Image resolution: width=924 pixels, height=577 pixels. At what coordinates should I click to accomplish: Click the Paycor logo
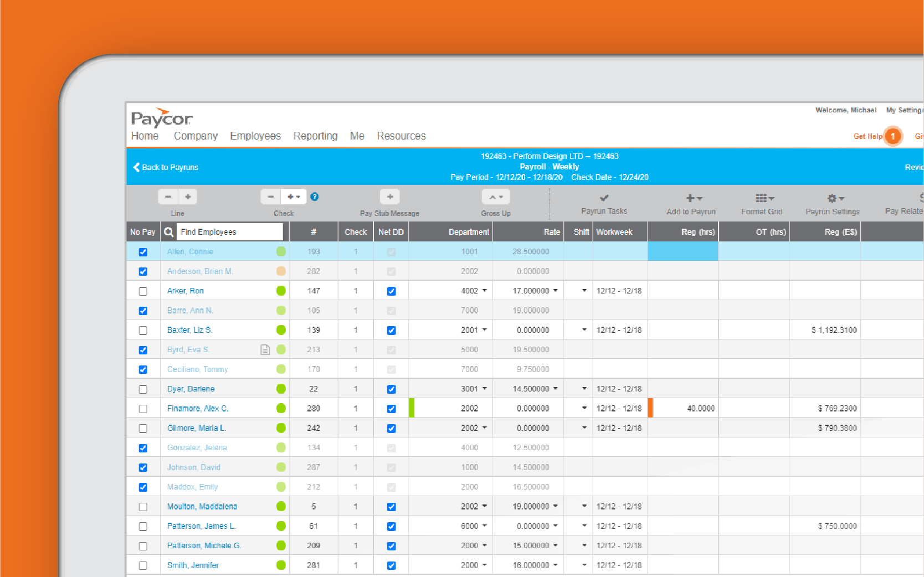(162, 117)
